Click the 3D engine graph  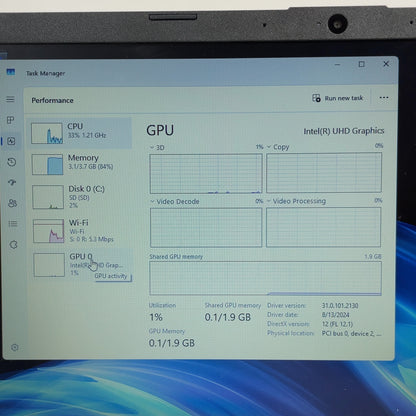[206, 174]
